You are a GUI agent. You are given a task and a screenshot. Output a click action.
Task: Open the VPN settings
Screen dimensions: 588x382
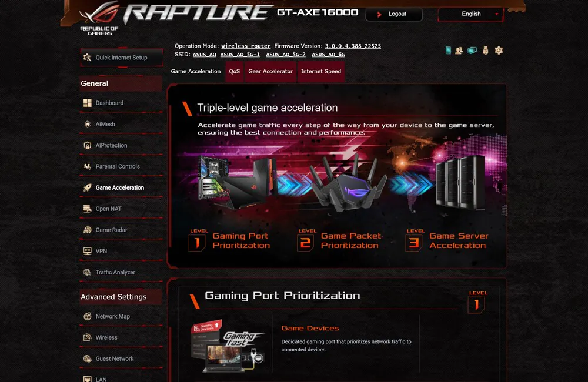click(x=121, y=251)
